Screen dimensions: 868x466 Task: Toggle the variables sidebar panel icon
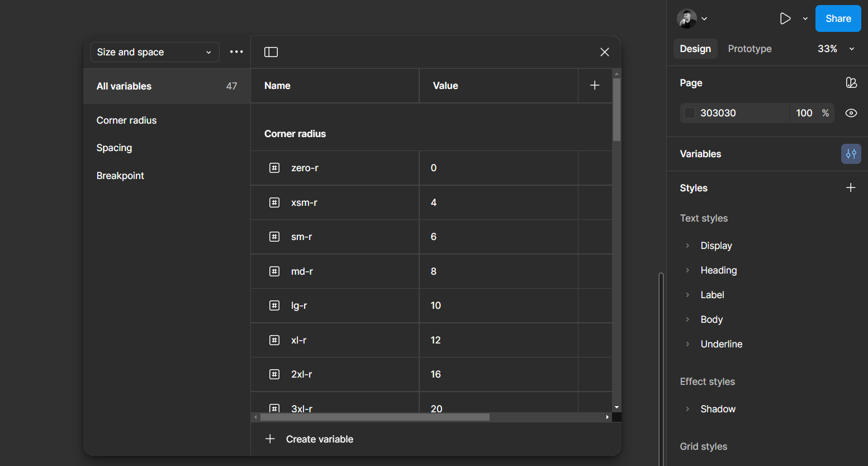[271, 52]
